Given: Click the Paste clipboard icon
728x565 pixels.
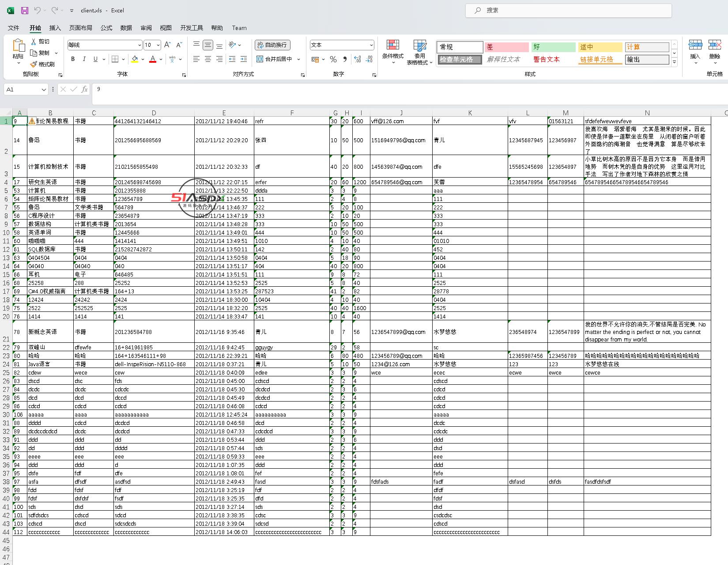Looking at the screenshot, I should click(x=18, y=46).
